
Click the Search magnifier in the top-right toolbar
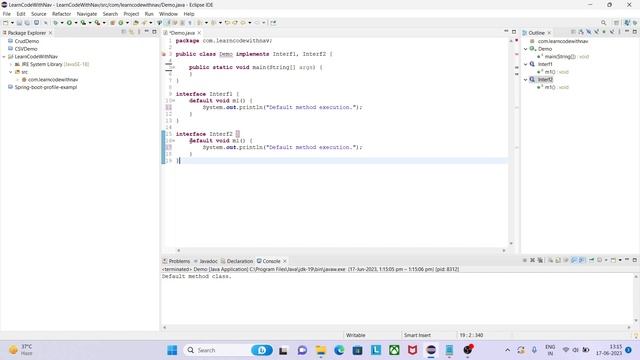click(604, 23)
